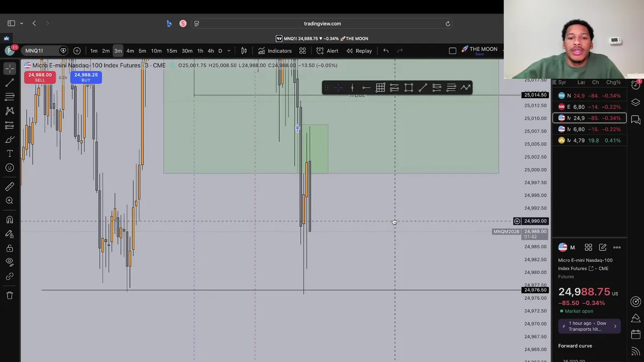644x362 pixels.
Task: Select the E 6,80 watchlist row
Action: [589, 107]
